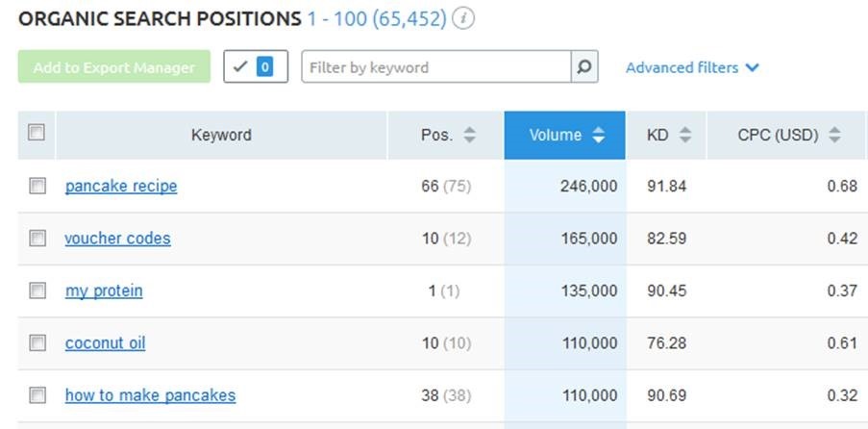Screen dimensions: 868x429
Task: Follow the coconut oil keyword link
Action: click(x=105, y=342)
